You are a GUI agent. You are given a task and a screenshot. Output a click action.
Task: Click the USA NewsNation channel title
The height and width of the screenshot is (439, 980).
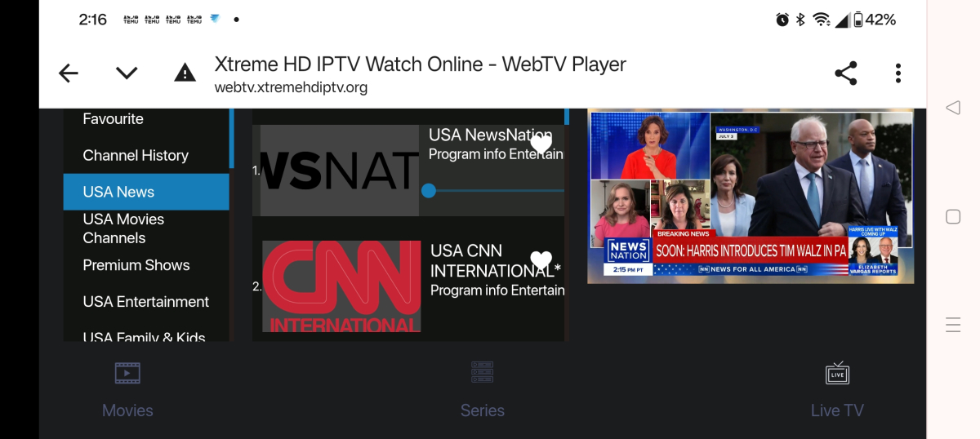pos(490,135)
